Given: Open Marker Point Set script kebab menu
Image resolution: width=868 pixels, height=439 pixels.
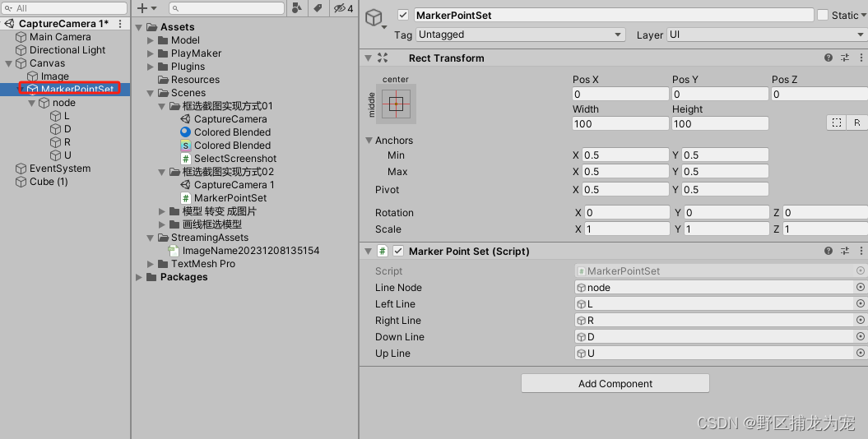Looking at the screenshot, I should point(861,251).
